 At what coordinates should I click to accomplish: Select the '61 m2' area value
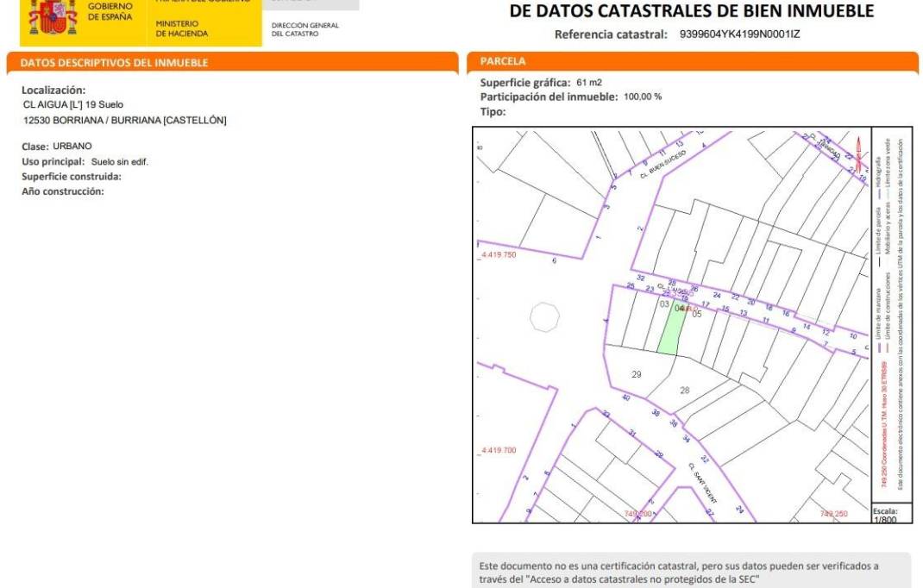pos(589,83)
